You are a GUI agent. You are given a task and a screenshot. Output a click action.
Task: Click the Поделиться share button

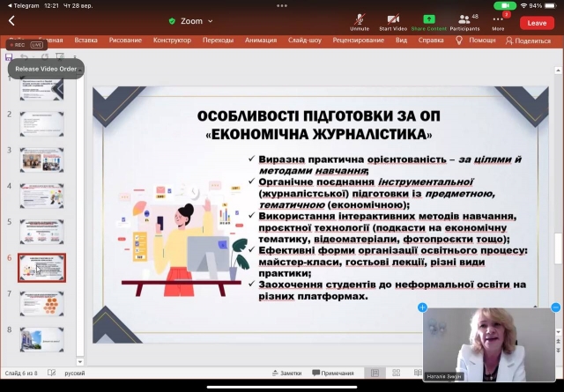coord(528,41)
